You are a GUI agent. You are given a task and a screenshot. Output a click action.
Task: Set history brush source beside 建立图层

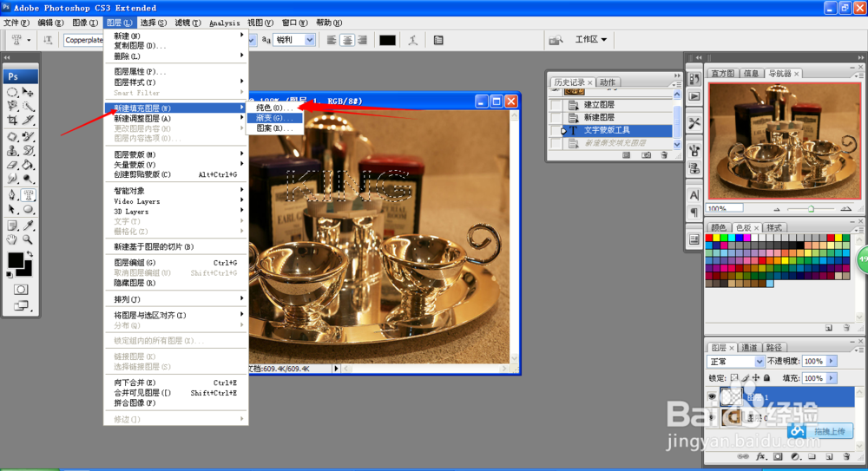tap(556, 105)
